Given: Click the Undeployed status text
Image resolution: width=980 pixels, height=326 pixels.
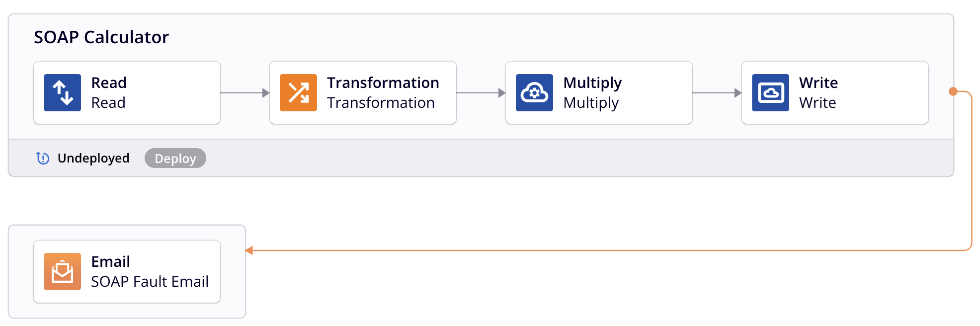Looking at the screenshot, I should pos(93,158).
